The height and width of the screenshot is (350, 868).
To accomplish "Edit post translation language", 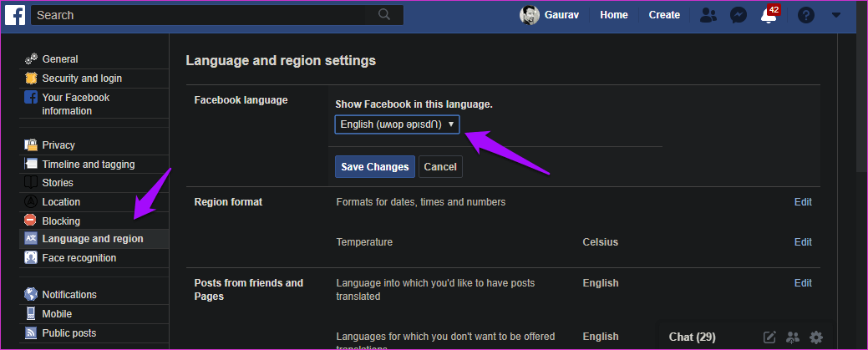I will tap(803, 283).
